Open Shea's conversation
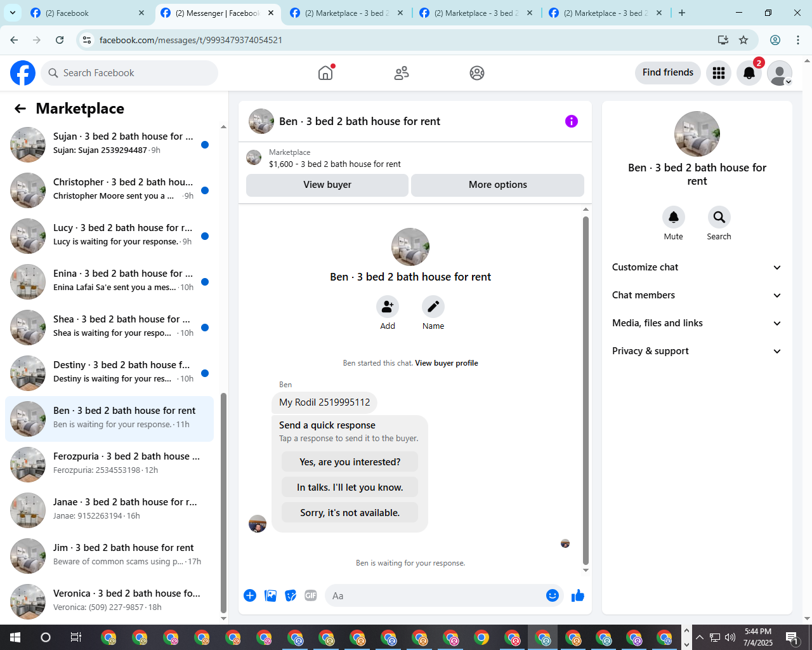 coord(109,328)
